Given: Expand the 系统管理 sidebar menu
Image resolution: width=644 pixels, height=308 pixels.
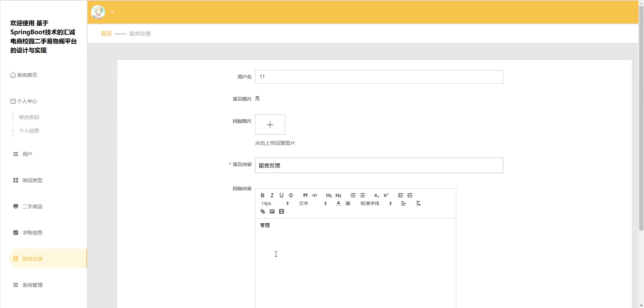Looking at the screenshot, I should (x=32, y=285).
